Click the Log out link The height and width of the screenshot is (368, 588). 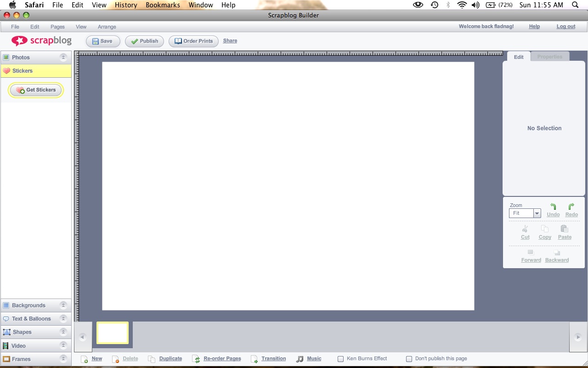pos(566,27)
